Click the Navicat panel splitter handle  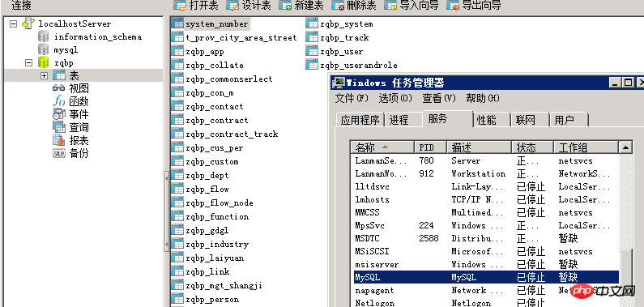click(167, 211)
